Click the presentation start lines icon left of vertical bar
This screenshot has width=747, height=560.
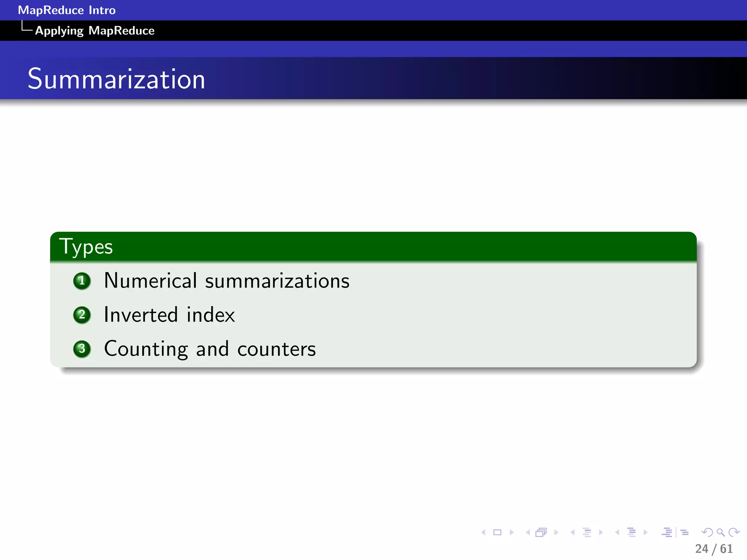(667, 532)
